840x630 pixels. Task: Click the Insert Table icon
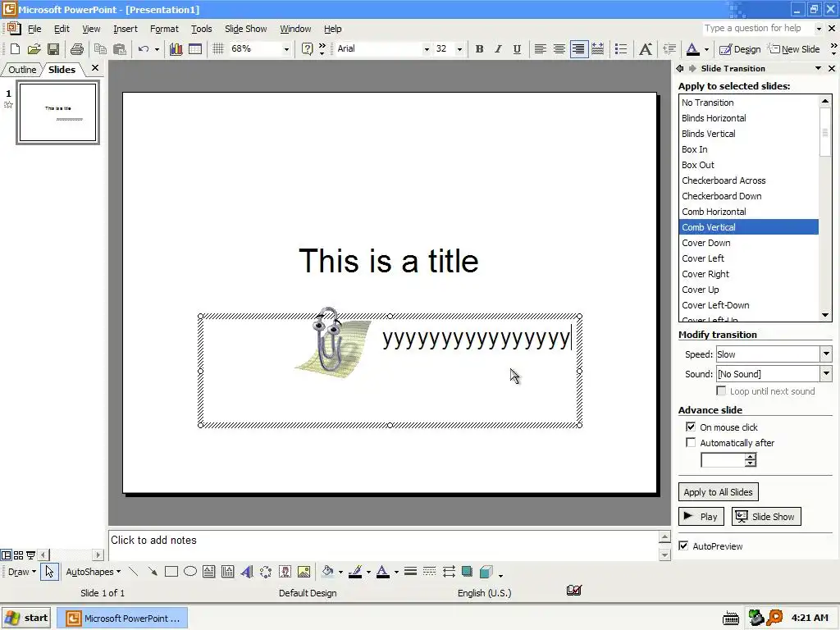195,48
